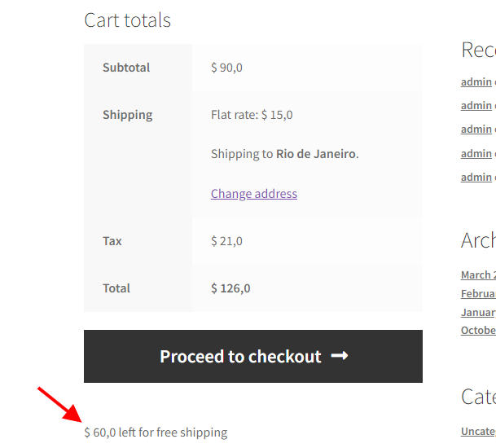Screen dimensions: 496x448
Task: Click the red annotation arrow
Action: click(x=57, y=404)
